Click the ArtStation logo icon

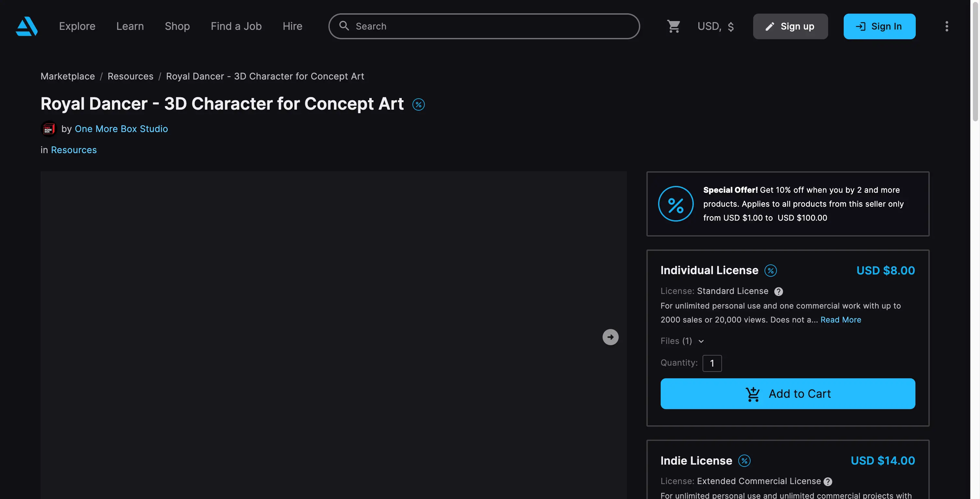pos(27,26)
